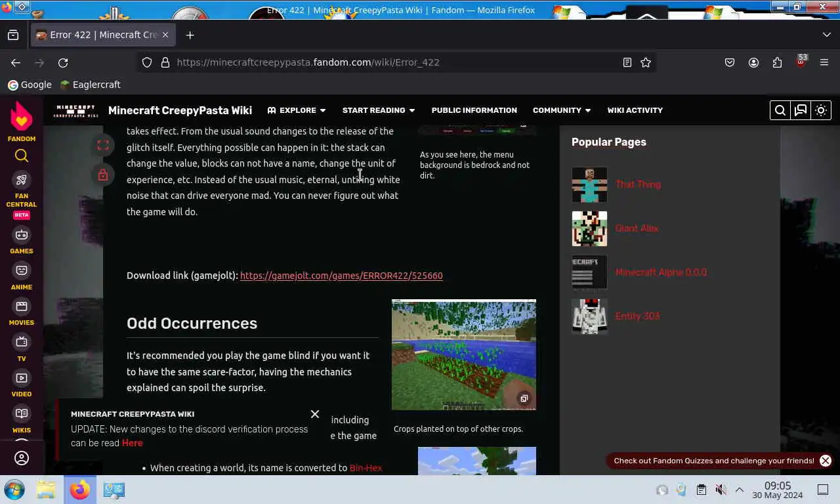The height and width of the screenshot is (504, 840).
Task: Unmute via the volume tray icon
Action: click(x=721, y=490)
